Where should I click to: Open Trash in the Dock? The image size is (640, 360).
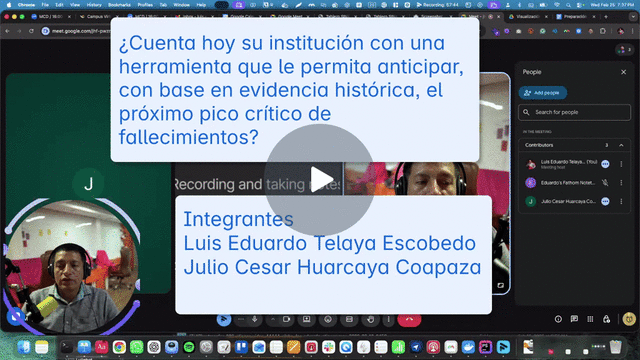[x=615, y=347]
